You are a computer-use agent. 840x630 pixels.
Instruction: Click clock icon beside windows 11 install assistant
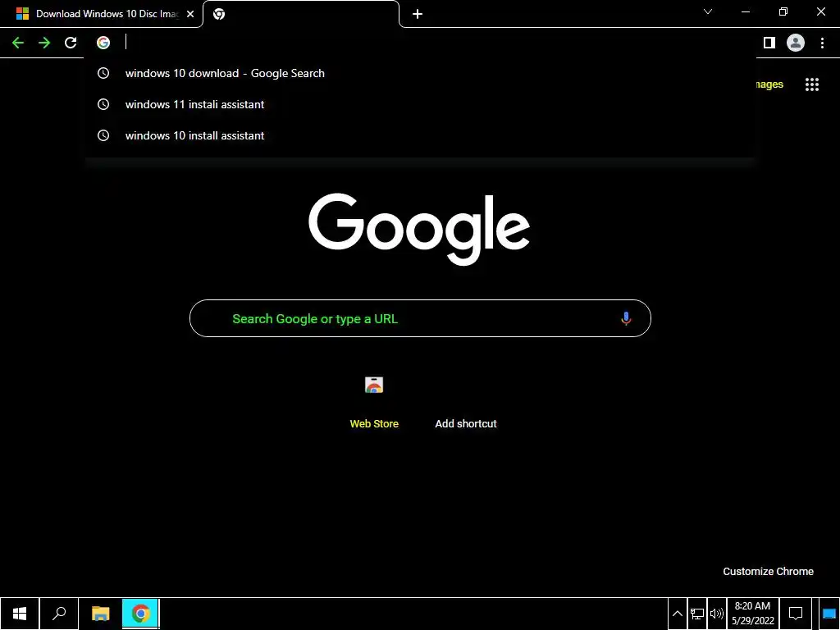coord(103,104)
